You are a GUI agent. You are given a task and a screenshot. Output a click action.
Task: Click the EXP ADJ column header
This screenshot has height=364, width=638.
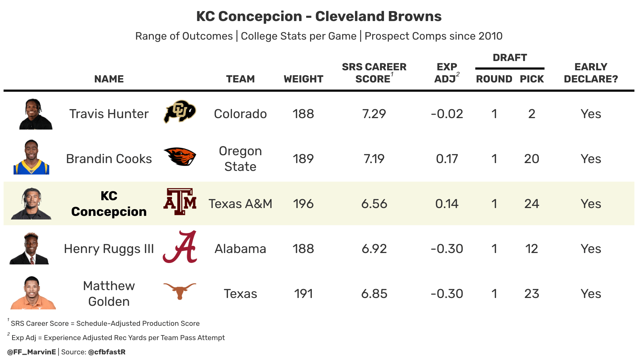447,73
